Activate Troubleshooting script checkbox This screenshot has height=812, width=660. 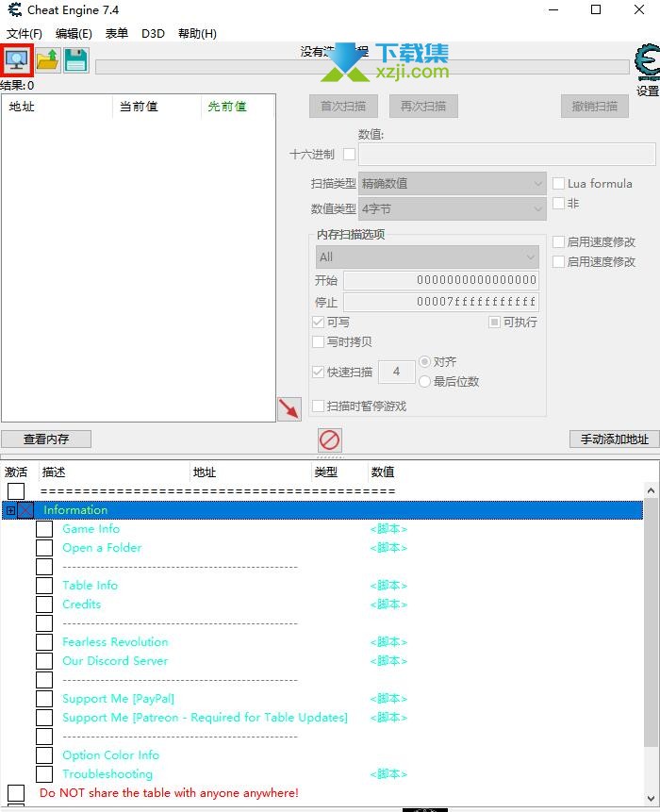point(44,774)
